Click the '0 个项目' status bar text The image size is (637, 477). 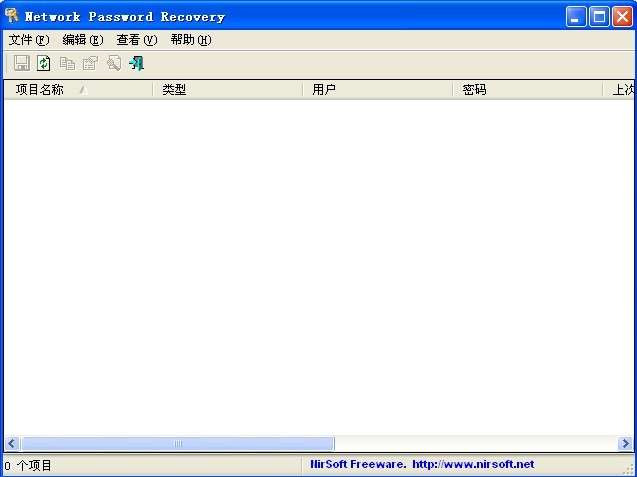pos(28,465)
